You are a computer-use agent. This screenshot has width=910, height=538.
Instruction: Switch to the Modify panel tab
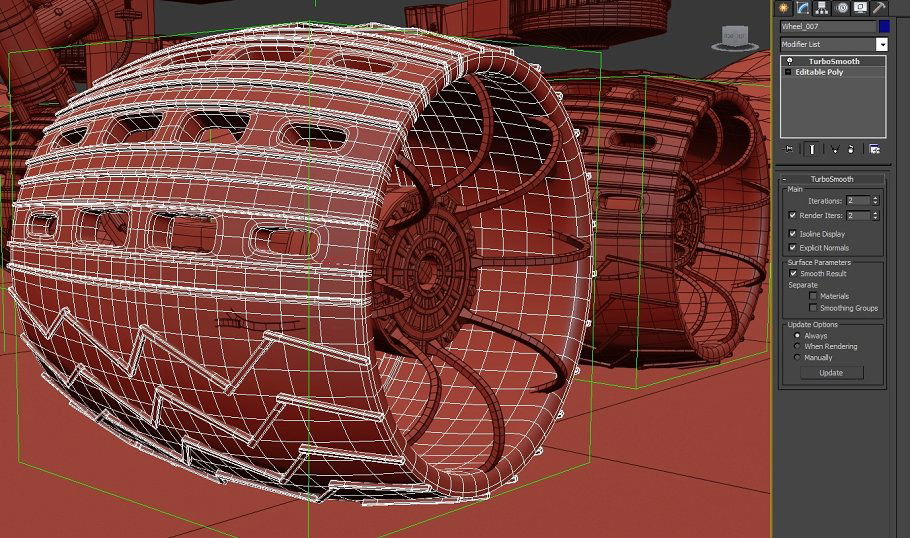tap(801, 7)
